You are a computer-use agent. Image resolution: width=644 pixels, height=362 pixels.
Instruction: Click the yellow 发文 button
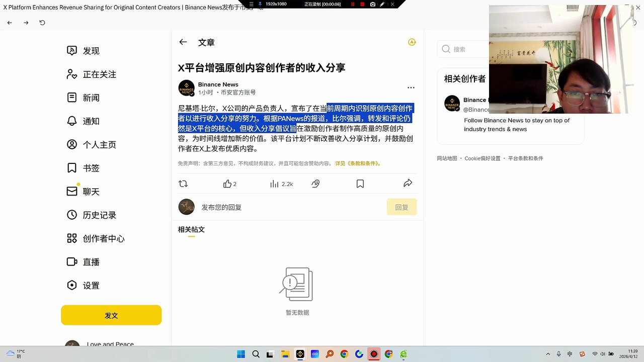[111, 315]
